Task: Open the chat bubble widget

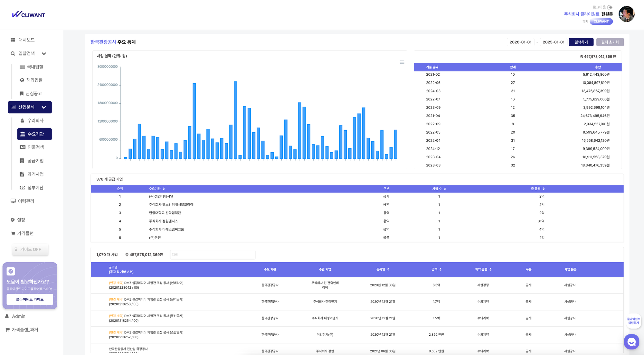Action: click(631, 342)
